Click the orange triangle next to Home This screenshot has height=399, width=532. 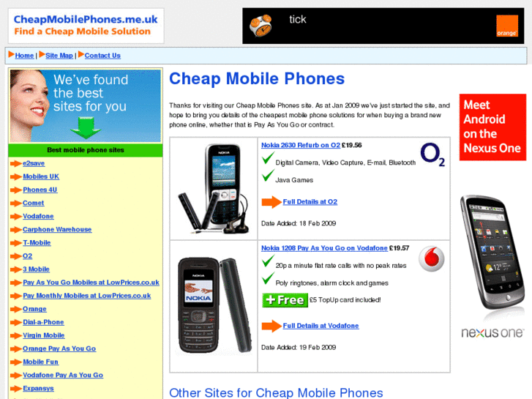pyautogui.click(x=11, y=54)
